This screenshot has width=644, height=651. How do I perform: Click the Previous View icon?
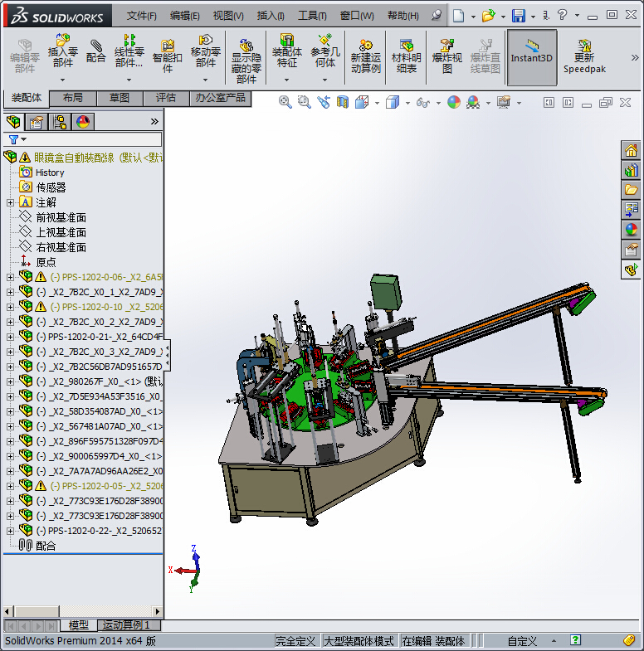tap(324, 102)
